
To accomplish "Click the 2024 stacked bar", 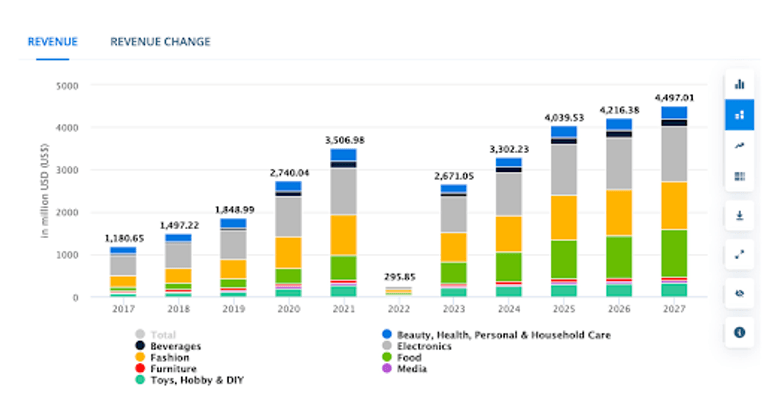I will (x=509, y=227).
